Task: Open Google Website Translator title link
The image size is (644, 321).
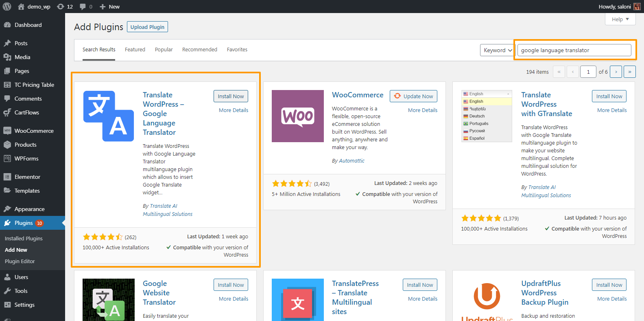Action: tap(159, 292)
